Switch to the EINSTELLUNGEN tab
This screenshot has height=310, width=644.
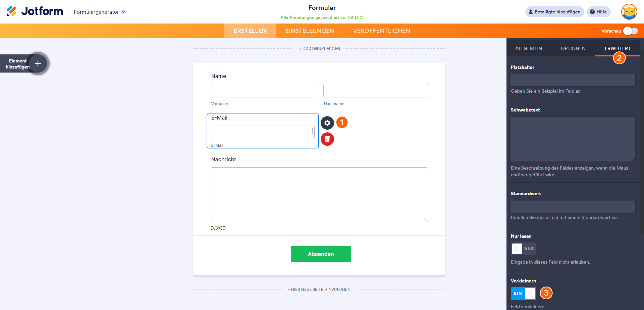(310, 31)
